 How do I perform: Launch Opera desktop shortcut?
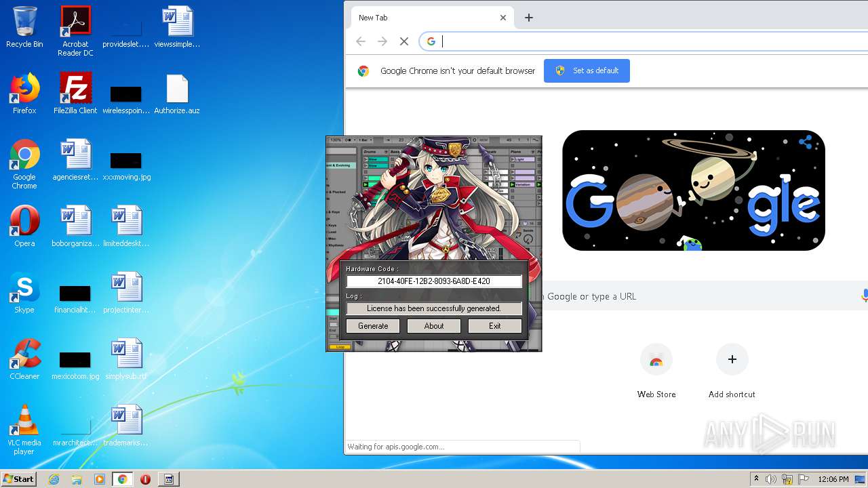pyautogui.click(x=24, y=227)
